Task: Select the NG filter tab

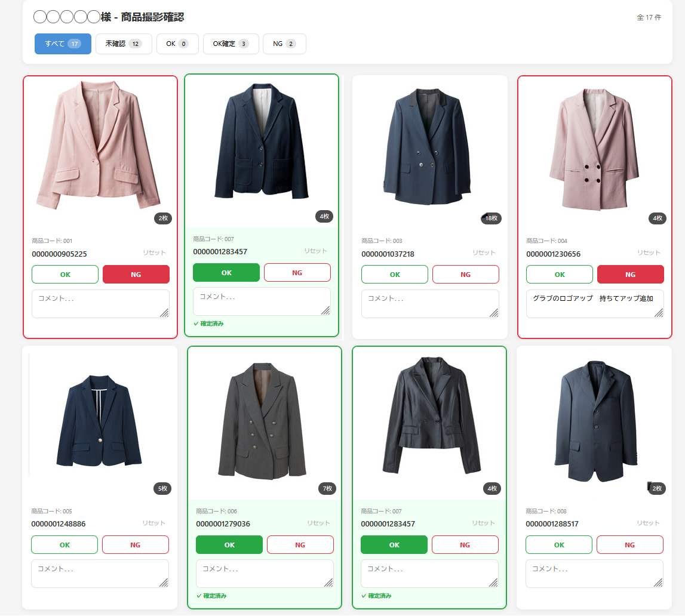Action: (x=284, y=44)
